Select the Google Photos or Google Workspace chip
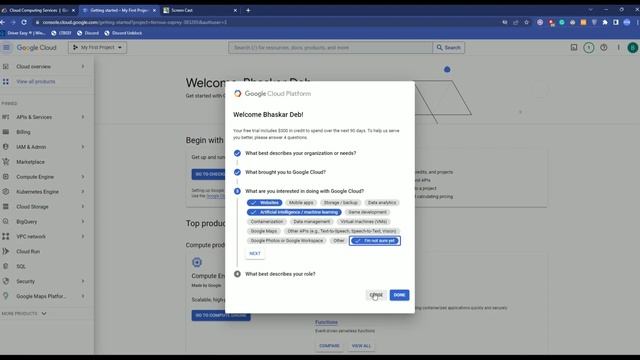Viewport: 640px width, 360px height. [x=287, y=241]
